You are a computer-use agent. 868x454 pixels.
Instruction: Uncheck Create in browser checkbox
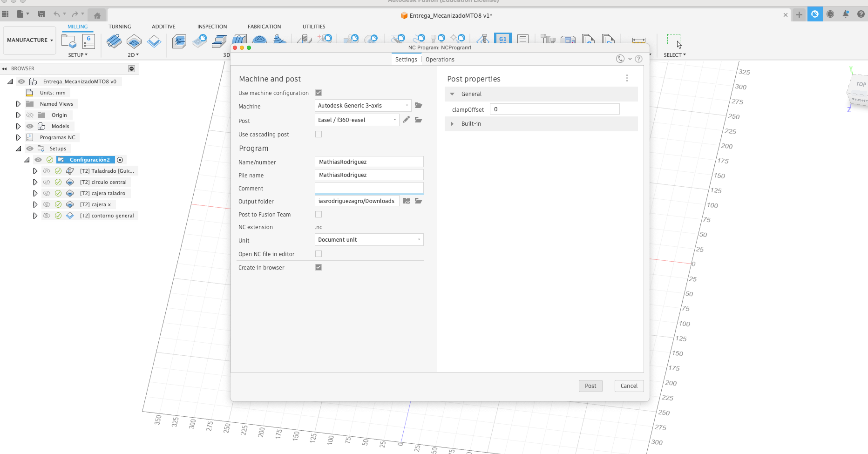point(319,267)
